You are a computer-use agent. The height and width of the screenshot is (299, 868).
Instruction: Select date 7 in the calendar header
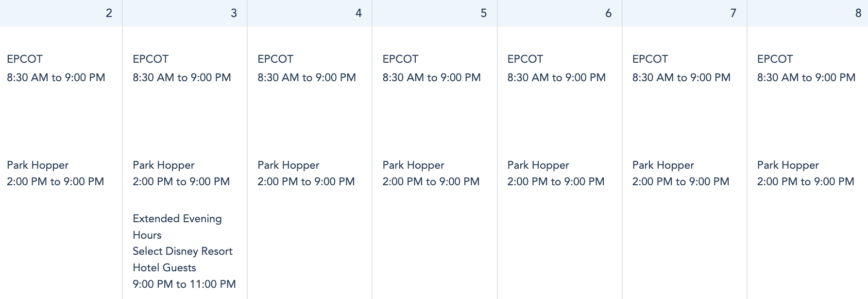point(733,13)
